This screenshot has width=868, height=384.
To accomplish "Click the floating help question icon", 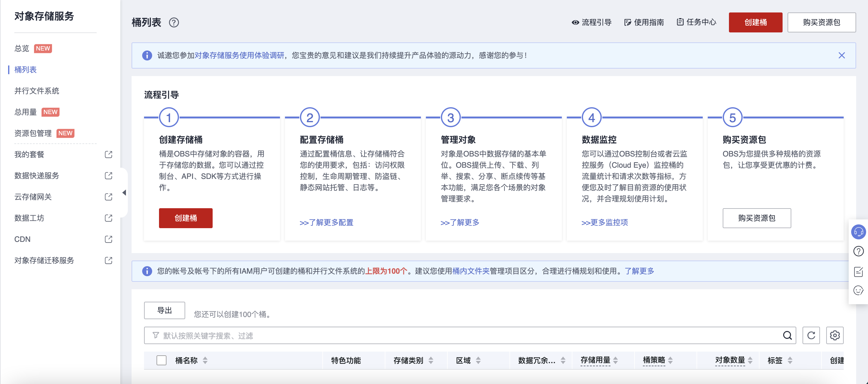I will point(858,251).
